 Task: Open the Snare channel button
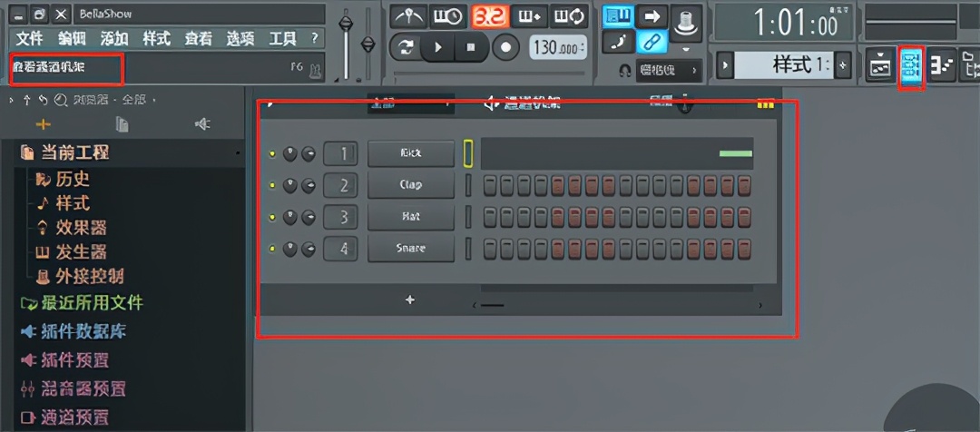click(411, 248)
